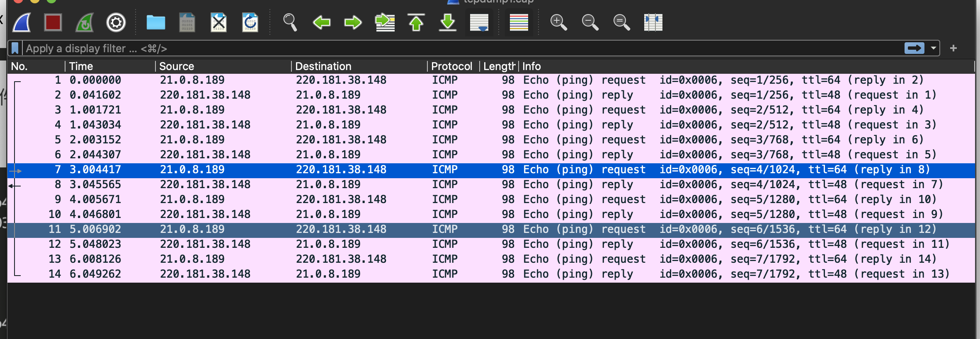Reset packet text to normal size
The width and height of the screenshot is (980, 339).
pyautogui.click(x=621, y=22)
